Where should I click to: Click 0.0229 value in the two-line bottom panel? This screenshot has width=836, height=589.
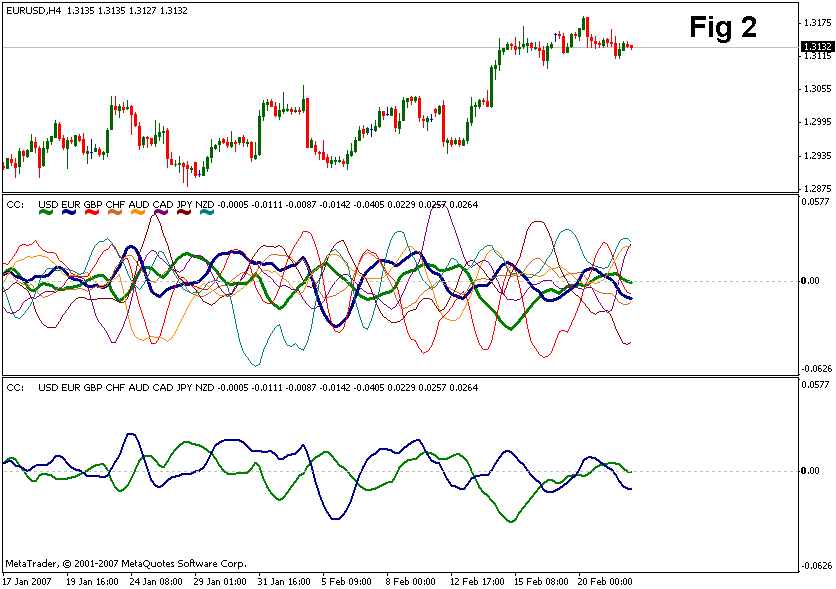pos(401,388)
